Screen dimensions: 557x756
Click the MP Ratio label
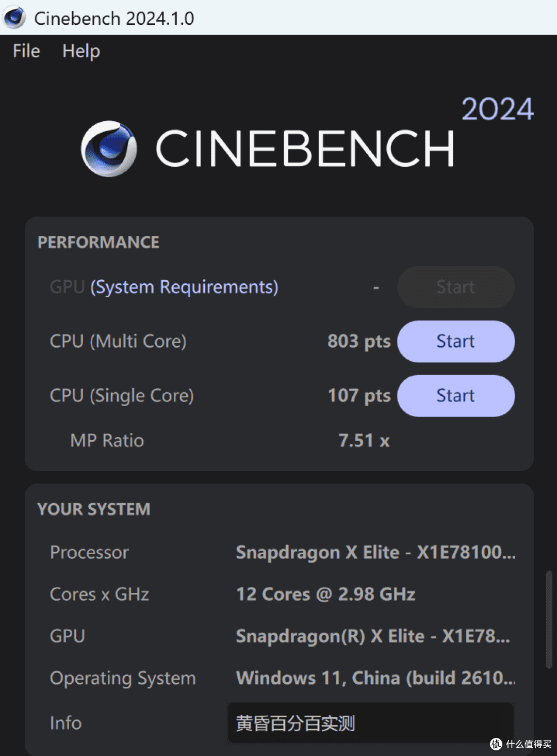click(107, 440)
